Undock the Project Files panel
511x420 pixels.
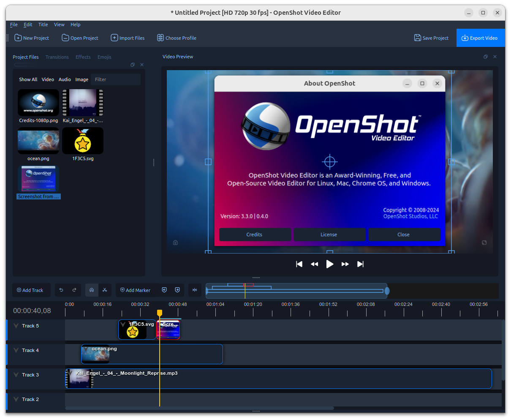(132, 64)
